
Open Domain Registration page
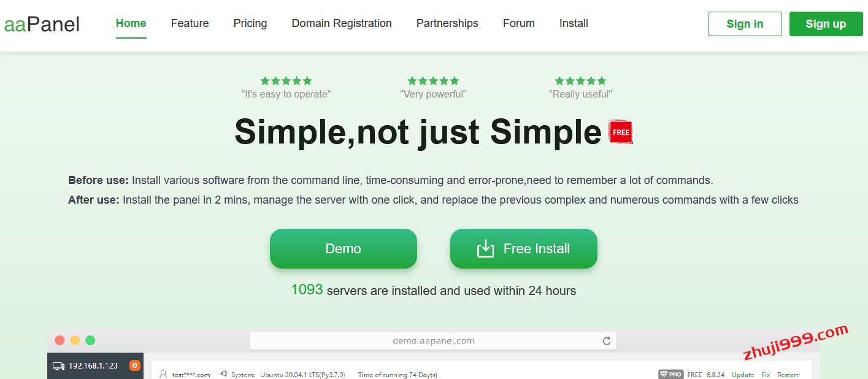click(x=342, y=23)
